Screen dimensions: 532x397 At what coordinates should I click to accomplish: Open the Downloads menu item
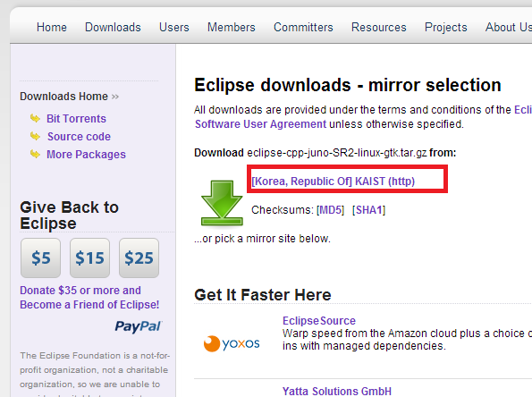(113, 27)
